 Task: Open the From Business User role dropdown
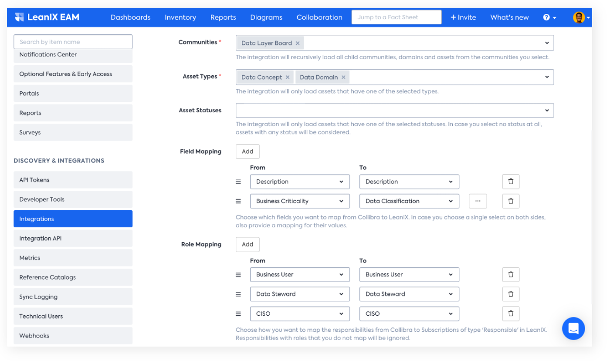300,275
